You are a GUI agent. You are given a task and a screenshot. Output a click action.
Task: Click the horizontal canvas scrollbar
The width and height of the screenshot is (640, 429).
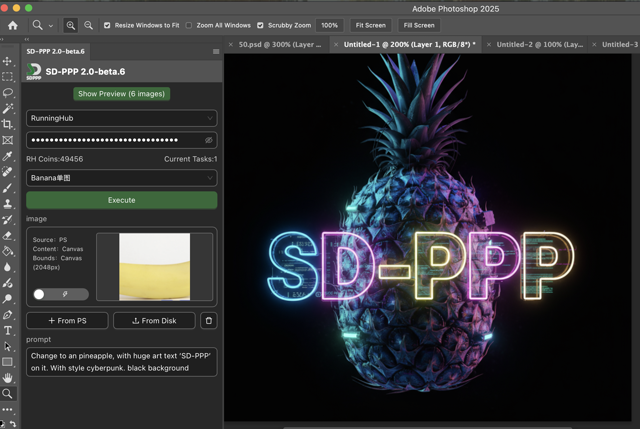427,427
